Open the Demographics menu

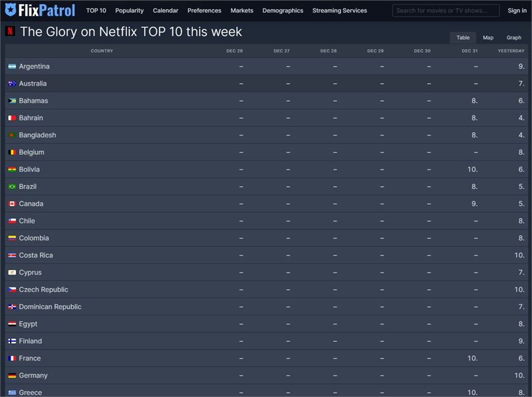(283, 11)
